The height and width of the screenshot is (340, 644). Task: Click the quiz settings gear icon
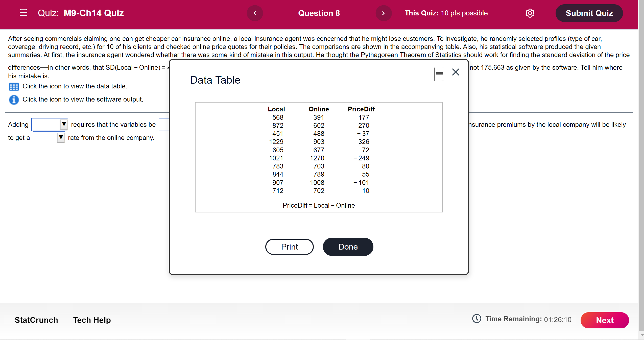(530, 13)
